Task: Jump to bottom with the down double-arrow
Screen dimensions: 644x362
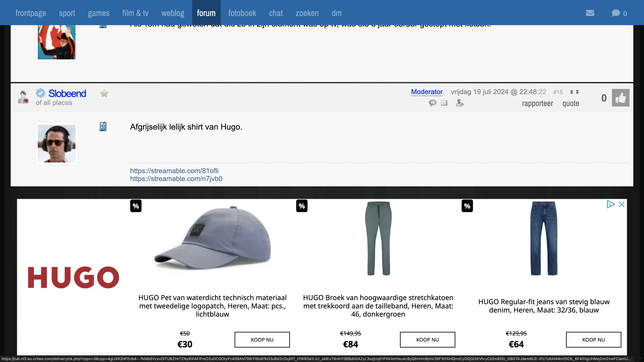Action: point(577,92)
